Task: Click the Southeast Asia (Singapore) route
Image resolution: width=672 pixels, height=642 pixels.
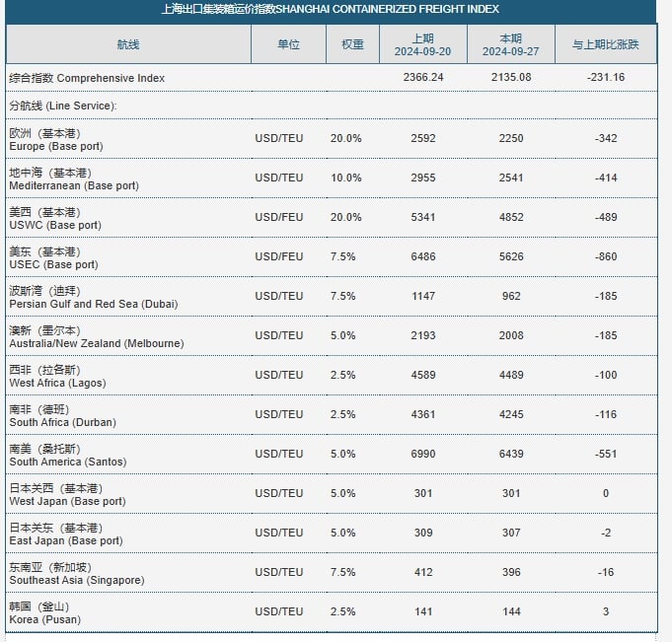Action: (x=77, y=580)
